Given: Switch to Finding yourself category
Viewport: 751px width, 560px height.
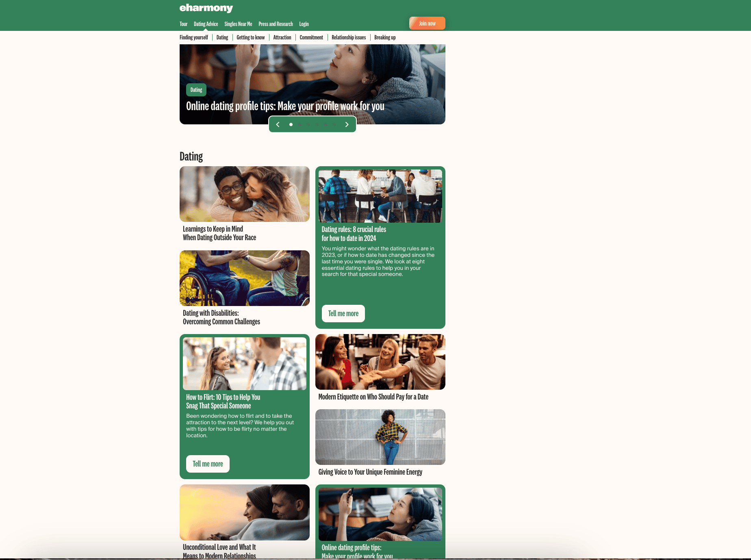Looking at the screenshot, I should coord(194,37).
